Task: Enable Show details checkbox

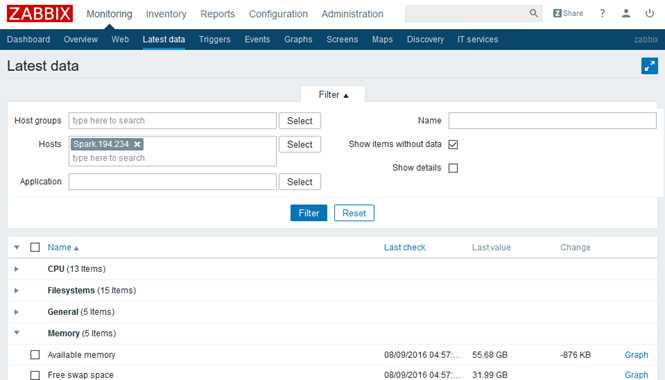Action: [x=453, y=168]
